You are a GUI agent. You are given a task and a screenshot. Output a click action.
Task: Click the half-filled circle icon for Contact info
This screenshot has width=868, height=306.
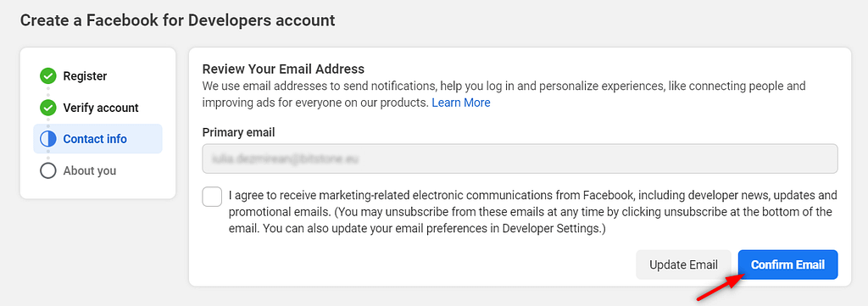48,139
